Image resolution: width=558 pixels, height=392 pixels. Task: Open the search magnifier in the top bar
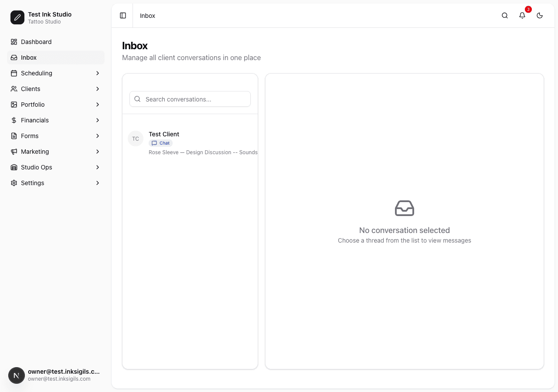click(504, 15)
